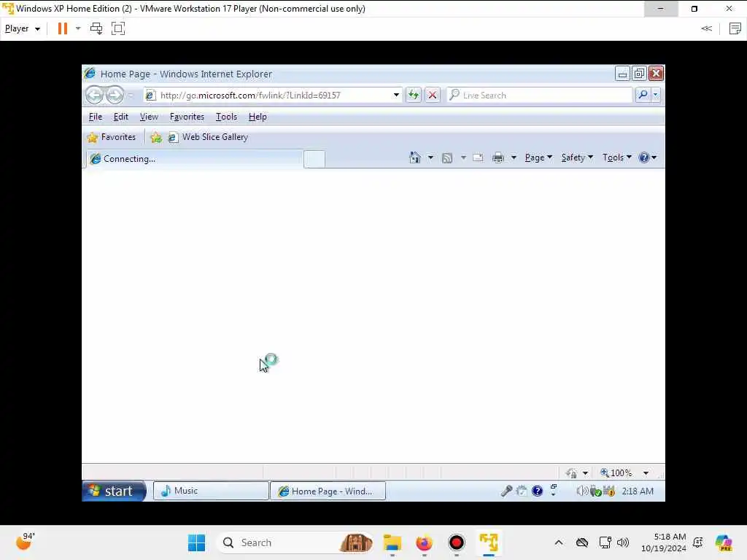The width and height of the screenshot is (747, 560).
Task: Click the blue Help question mark icon
Action: 643,157
